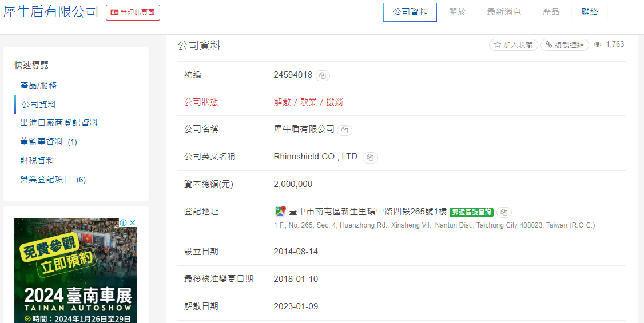Select 公司資料 in quick navigation

point(39,105)
